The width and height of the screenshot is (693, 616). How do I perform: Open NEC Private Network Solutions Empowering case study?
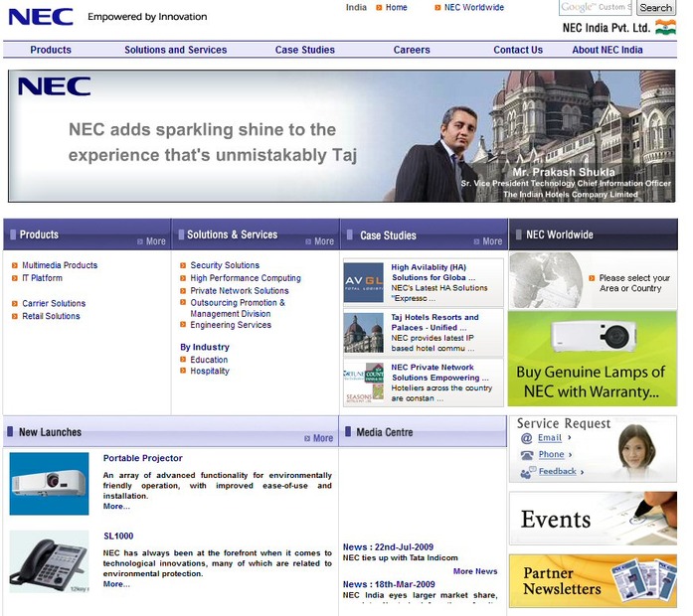pyautogui.click(x=440, y=373)
